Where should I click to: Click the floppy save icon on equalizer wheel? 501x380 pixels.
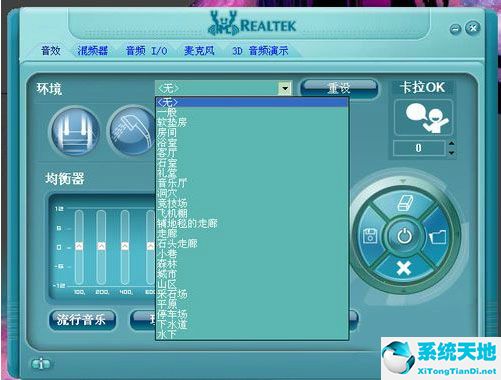(x=370, y=236)
